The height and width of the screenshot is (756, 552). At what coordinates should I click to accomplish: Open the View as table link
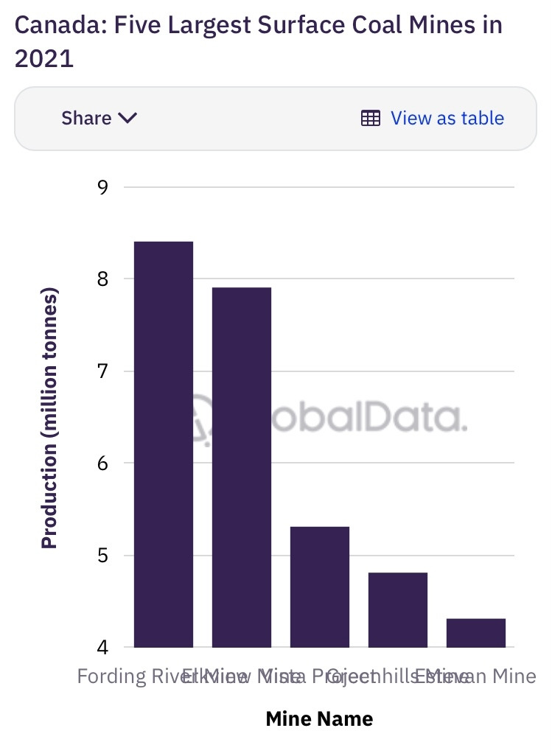pos(447,118)
